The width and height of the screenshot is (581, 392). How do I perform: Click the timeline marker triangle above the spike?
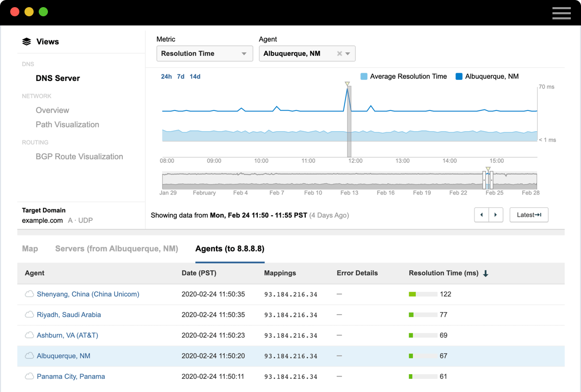point(347,83)
